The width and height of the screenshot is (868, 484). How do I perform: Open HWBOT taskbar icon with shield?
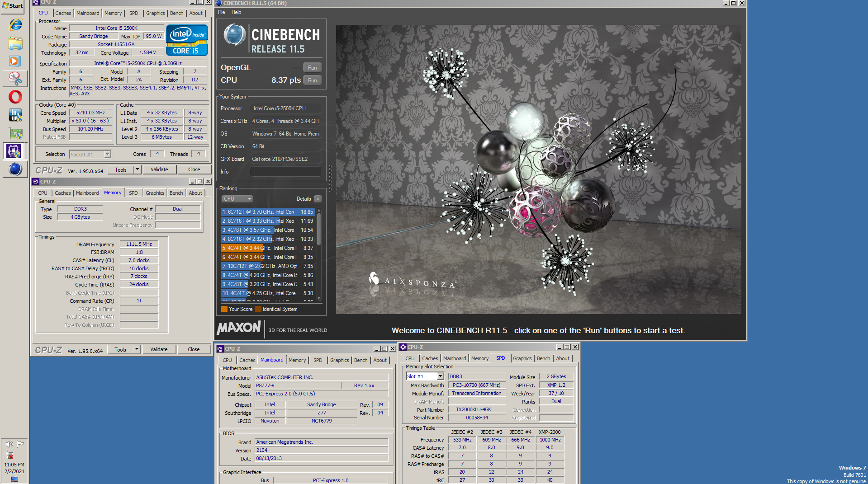click(x=15, y=115)
